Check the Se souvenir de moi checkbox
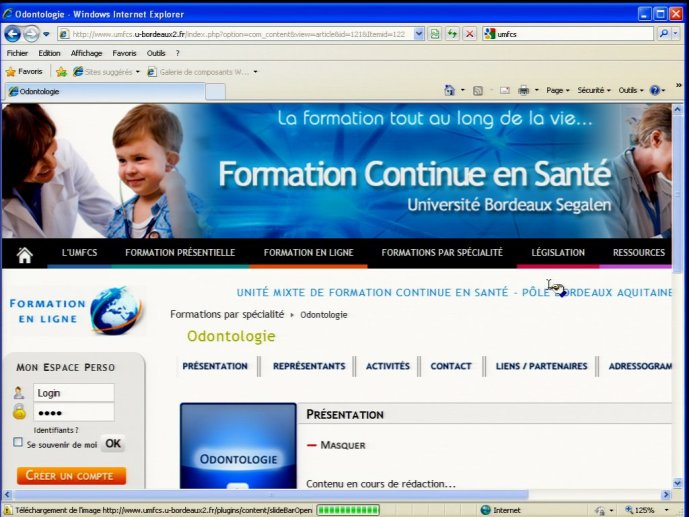The height and width of the screenshot is (517, 689). 18,442
